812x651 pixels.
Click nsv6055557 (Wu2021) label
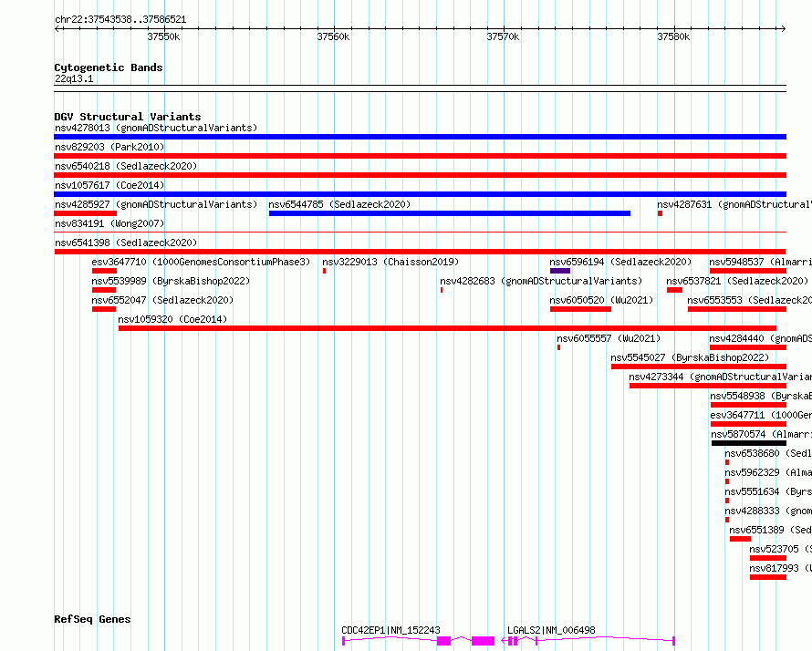click(x=609, y=338)
